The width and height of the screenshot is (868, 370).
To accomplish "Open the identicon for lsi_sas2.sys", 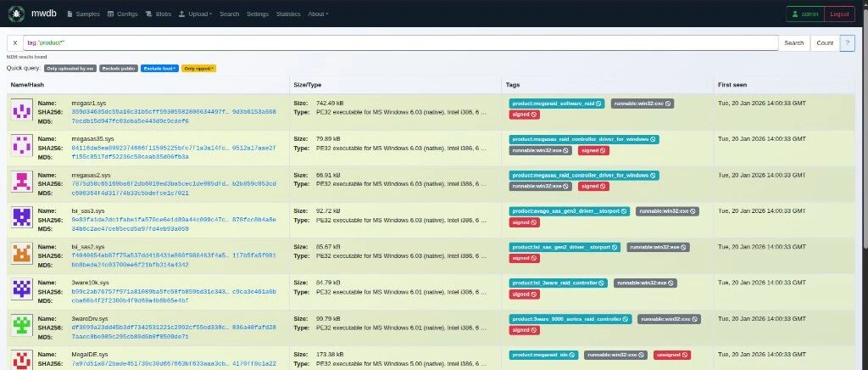I will 22,254.
